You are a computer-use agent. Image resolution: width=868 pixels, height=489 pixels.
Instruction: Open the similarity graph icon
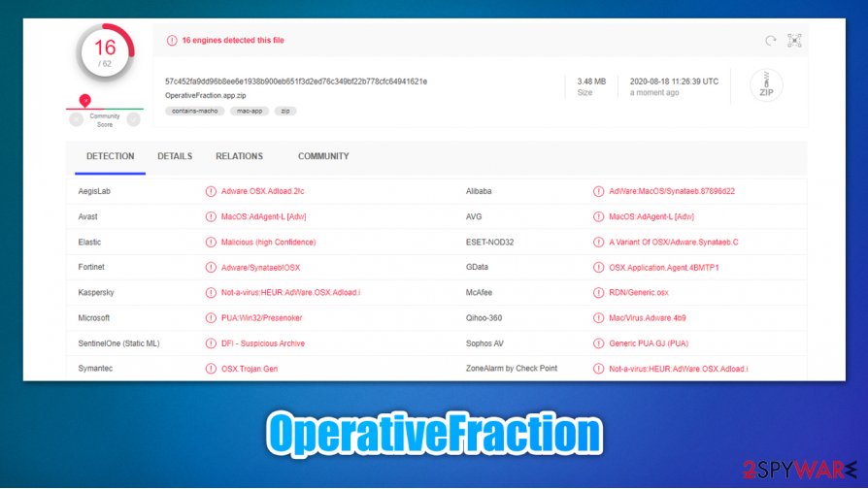tap(794, 41)
